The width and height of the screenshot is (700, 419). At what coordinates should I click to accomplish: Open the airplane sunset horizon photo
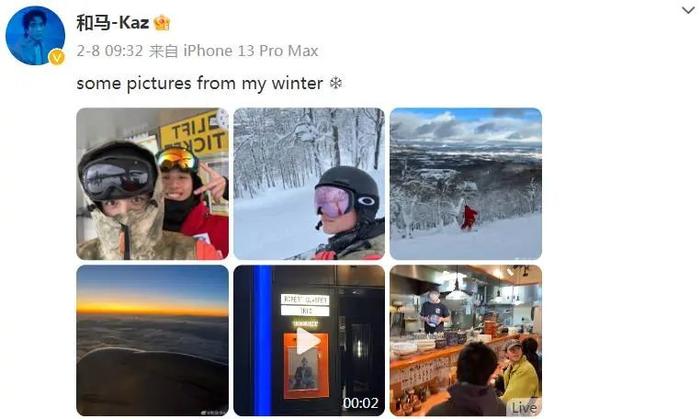click(153, 340)
